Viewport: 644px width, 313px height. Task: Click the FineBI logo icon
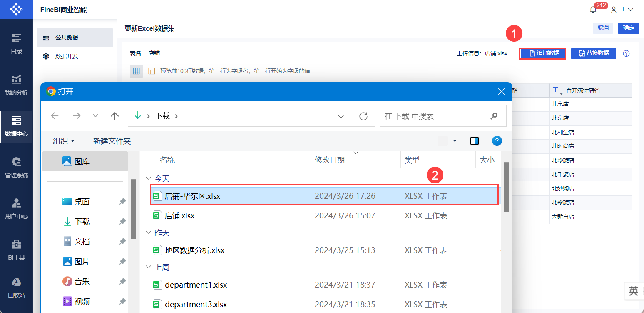click(16, 9)
